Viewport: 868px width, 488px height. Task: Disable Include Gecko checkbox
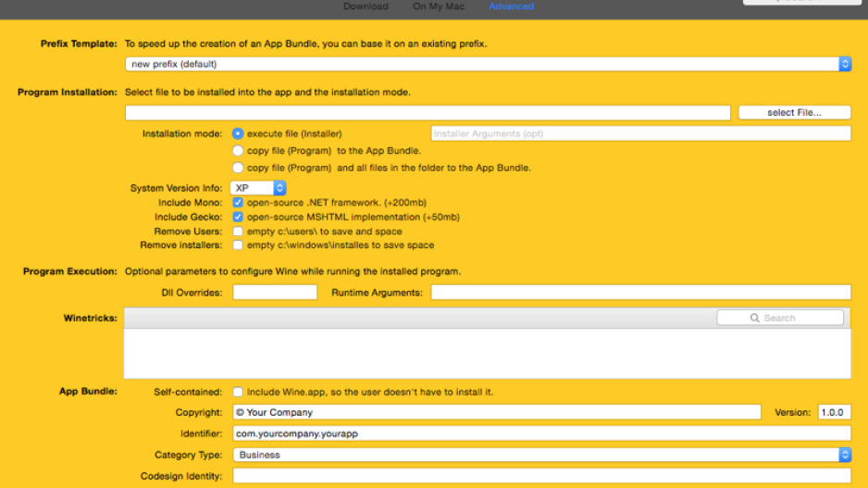tap(239, 217)
